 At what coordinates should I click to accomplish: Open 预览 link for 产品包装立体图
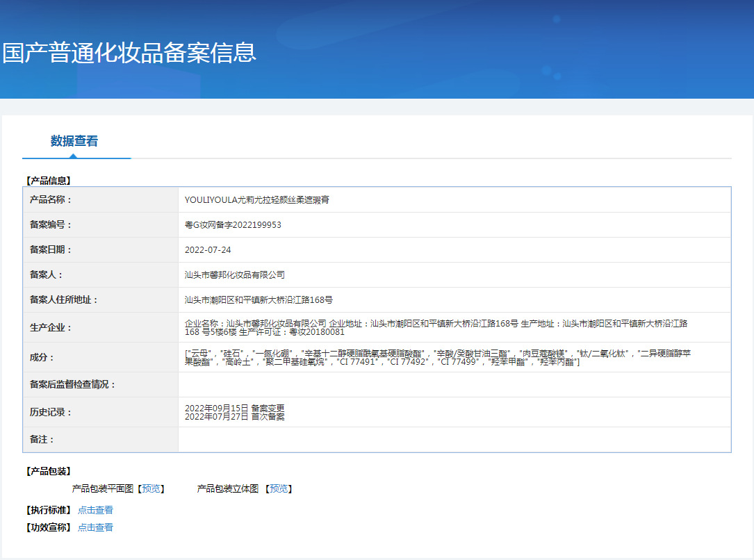(279, 489)
